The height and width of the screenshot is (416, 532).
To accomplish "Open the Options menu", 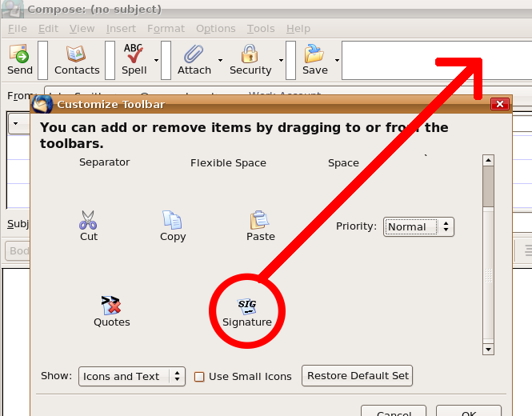I will [x=215, y=29].
